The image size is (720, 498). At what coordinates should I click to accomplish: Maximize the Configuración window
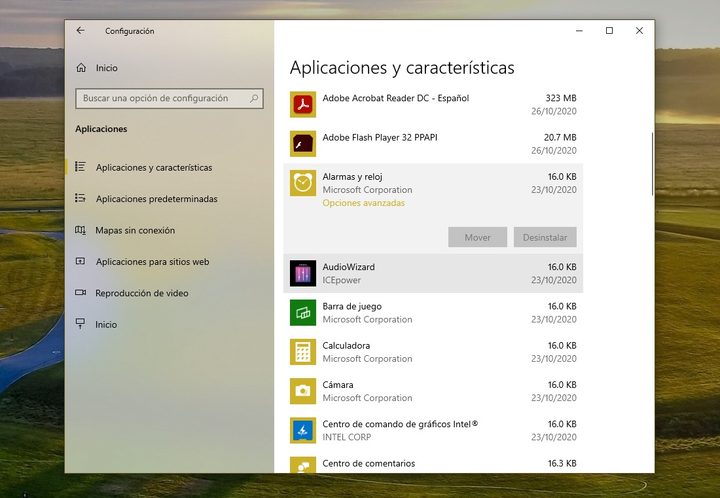(x=609, y=30)
